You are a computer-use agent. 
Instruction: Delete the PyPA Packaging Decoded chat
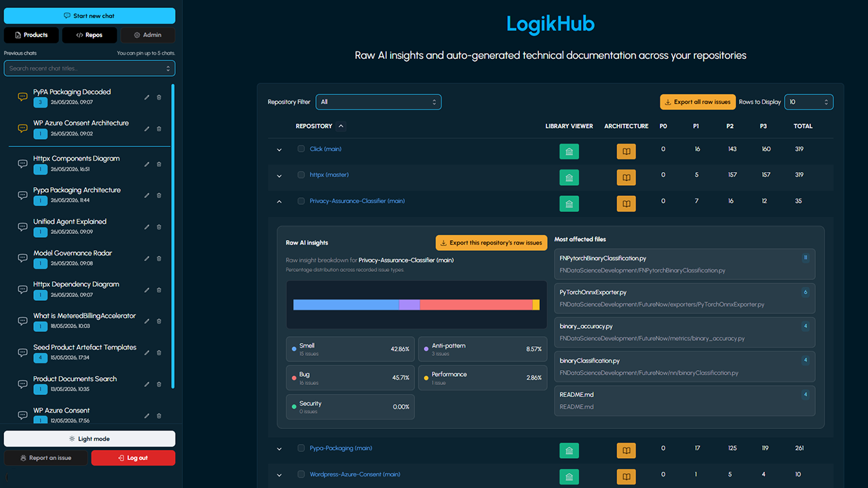[x=159, y=98]
